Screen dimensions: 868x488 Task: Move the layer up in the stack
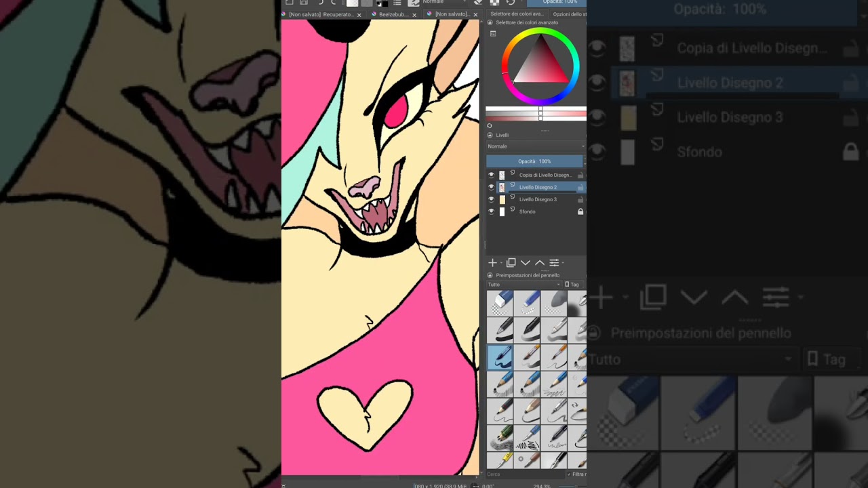pos(540,263)
